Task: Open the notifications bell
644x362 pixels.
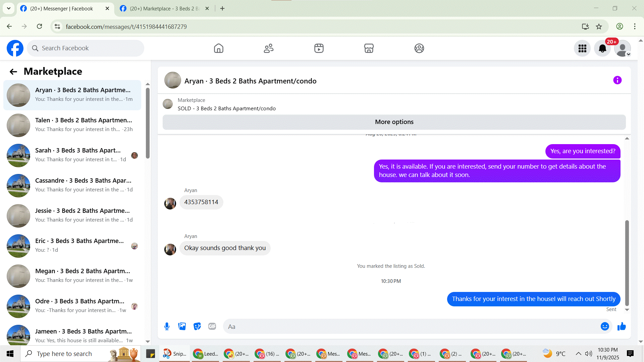Action: pyautogui.click(x=602, y=49)
